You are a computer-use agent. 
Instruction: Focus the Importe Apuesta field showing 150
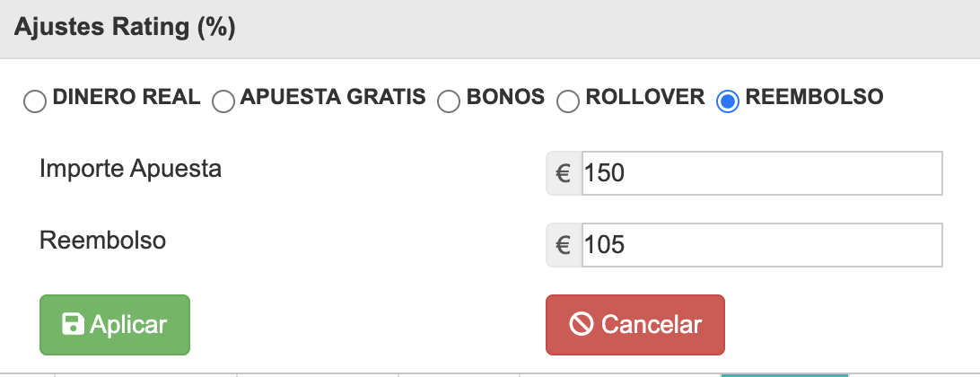(x=762, y=173)
